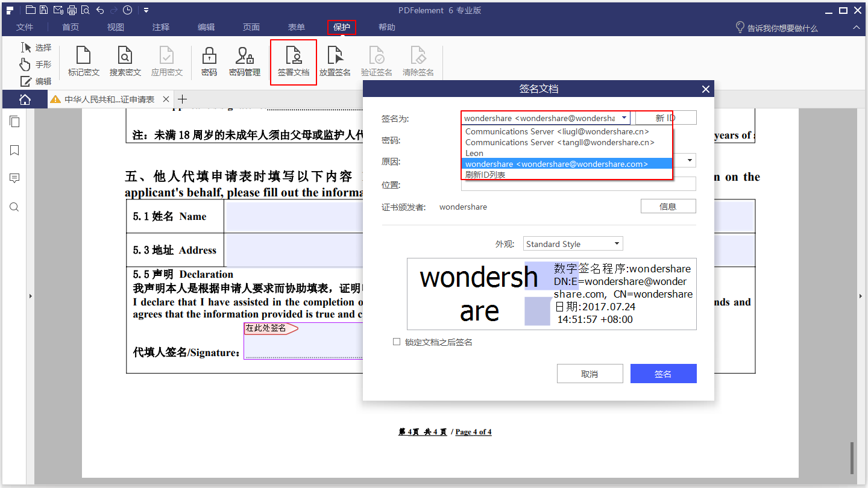Viewport: 868px width, 488px height.
Task: Collapse the ribbon with the chevron
Action: tap(856, 28)
